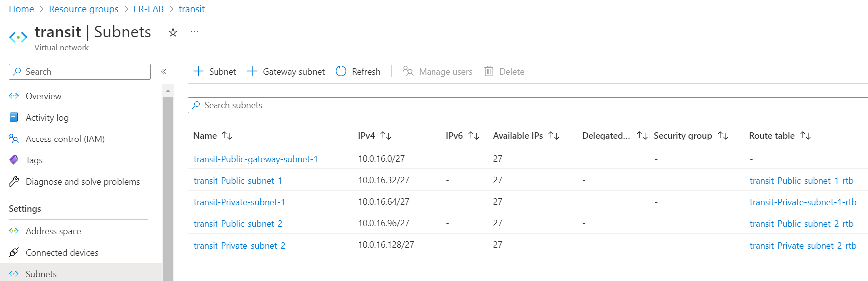Open Diagnose and solve problems
The image size is (868, 281).
(82, 182)
